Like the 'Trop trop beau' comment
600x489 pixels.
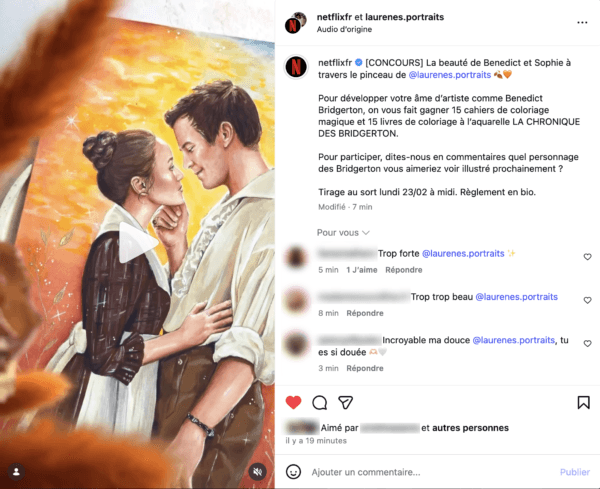[587, 300]
